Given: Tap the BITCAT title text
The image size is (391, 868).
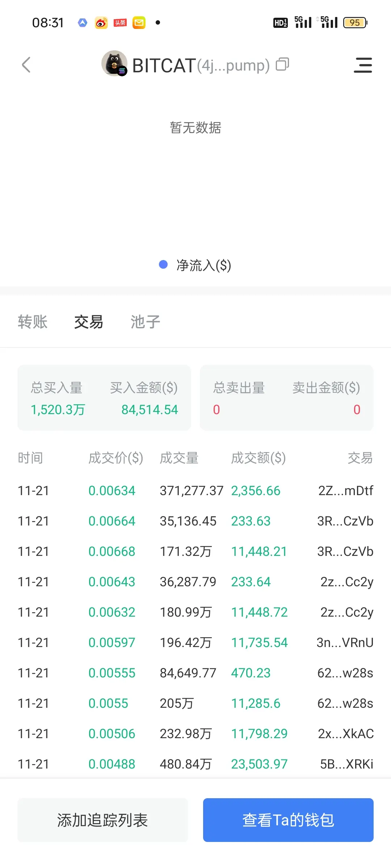Looking at the screenshot, I should tap(164, 65).
